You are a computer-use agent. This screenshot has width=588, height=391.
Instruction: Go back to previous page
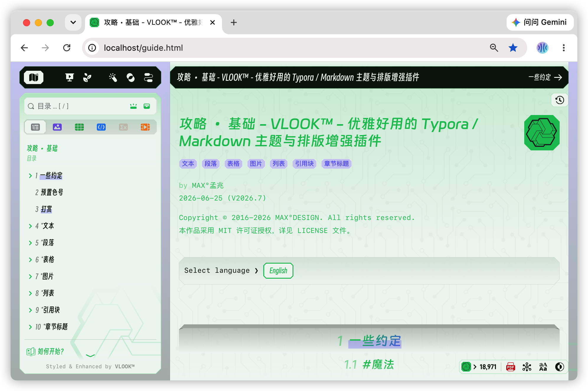[24, 48]
